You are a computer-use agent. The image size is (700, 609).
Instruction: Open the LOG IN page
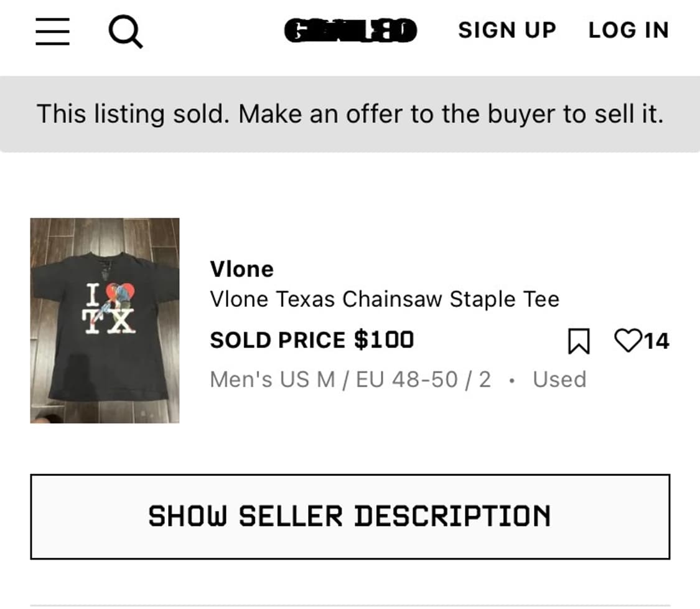tap(628, 31)
